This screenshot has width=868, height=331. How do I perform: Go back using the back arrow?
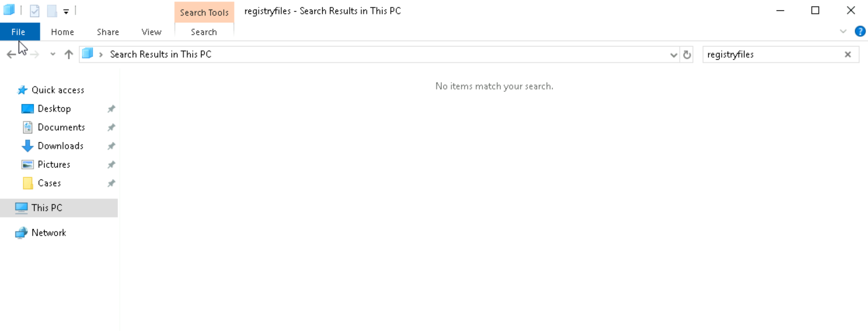coord(11,54)
